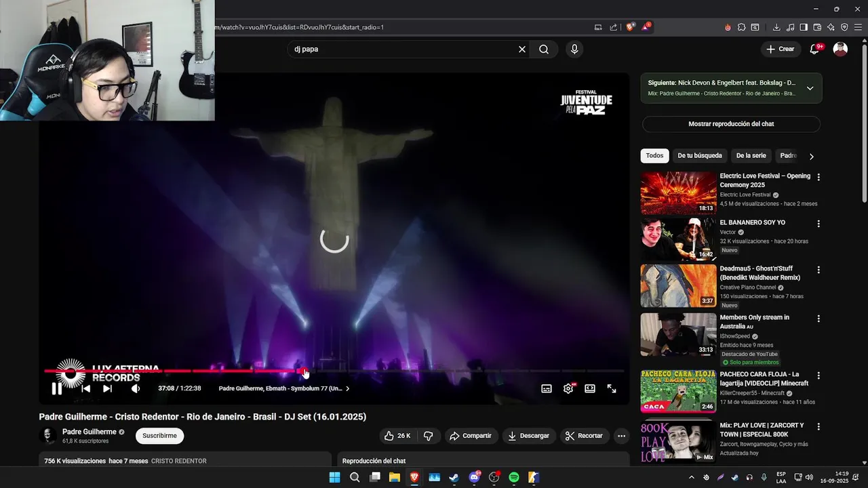The image size is (868, 488).
Task: Click the Brave Shields lion icon
Action: pyautogui.click(x=631, y=27)
